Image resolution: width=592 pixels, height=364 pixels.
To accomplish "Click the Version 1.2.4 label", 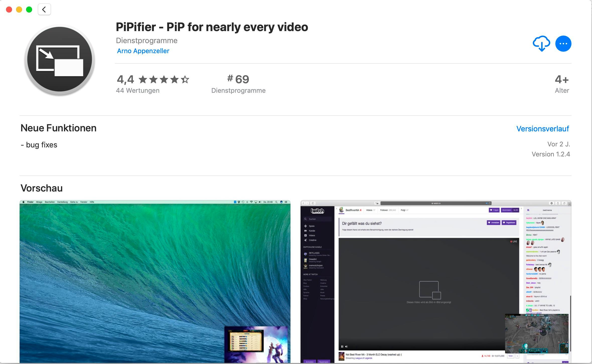I will [551, 154].
